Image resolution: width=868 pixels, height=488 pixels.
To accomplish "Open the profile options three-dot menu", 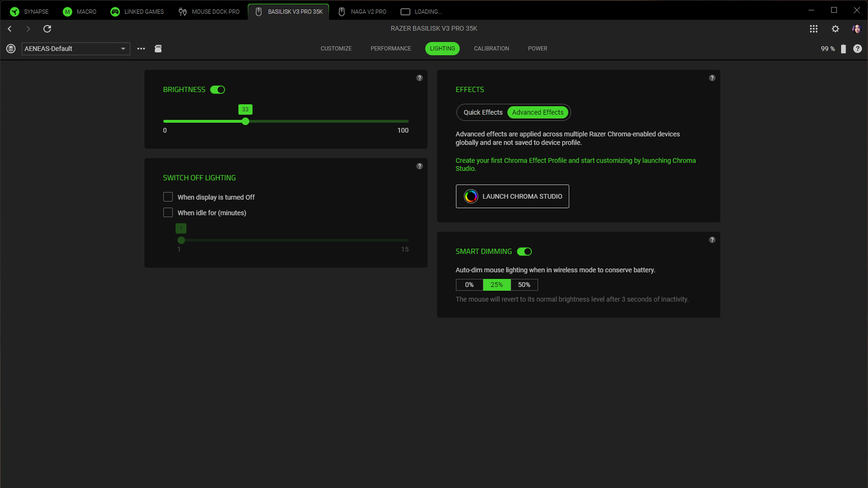I will tap(141, 49).
